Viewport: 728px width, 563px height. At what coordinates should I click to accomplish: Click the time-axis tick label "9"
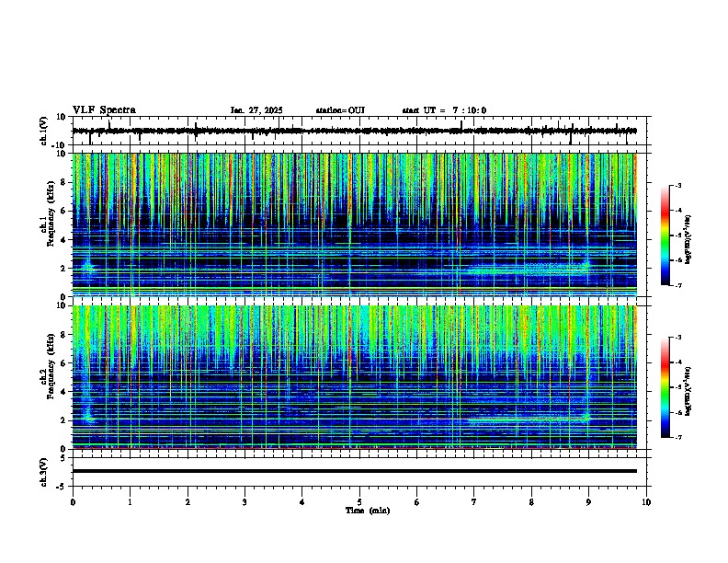click(x=588, y=502)
